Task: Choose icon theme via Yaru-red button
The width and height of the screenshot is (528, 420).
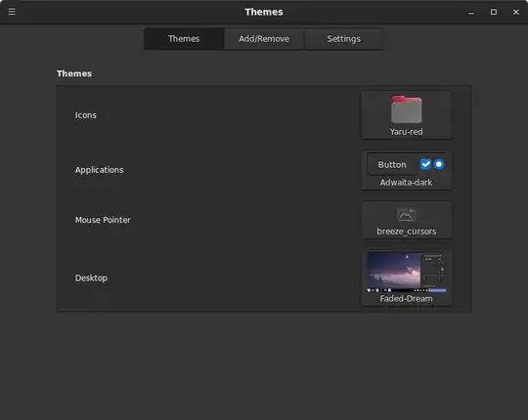Action: pos(407,115)
